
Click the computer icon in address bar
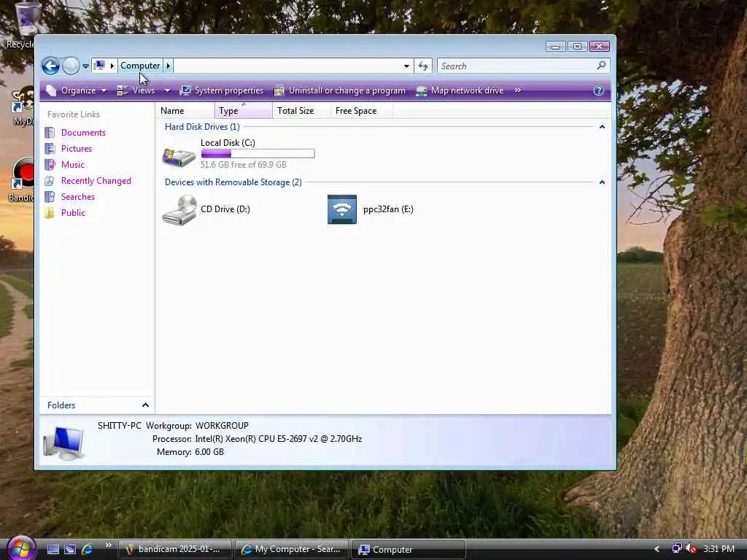99,65
